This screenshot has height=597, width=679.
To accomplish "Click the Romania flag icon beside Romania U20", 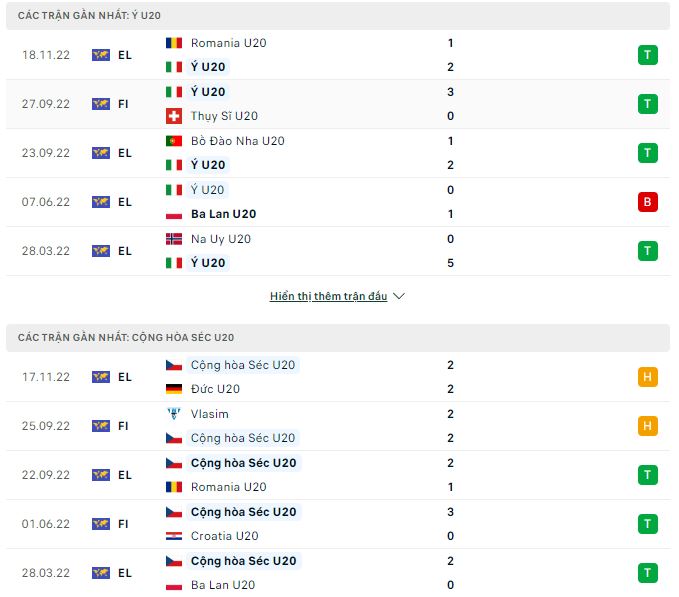I will [x=174, y=43].
